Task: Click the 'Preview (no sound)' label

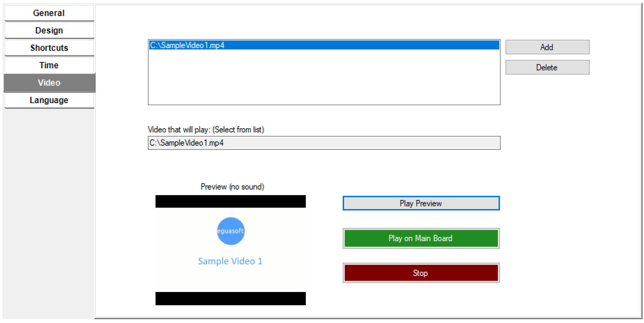Action: [x=232, y=187]
